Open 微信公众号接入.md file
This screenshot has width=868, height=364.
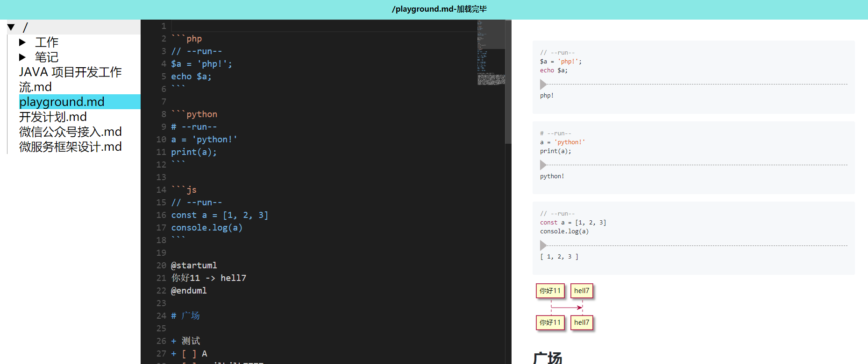tap(70, 132)
